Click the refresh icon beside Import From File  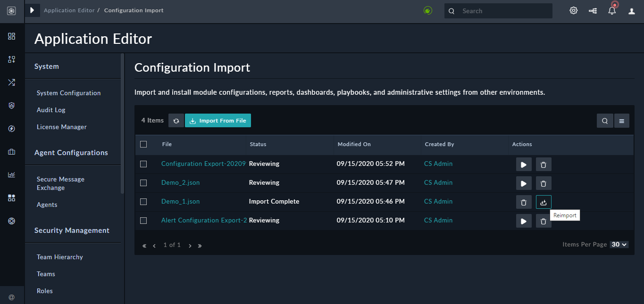[x=176, y=120]
